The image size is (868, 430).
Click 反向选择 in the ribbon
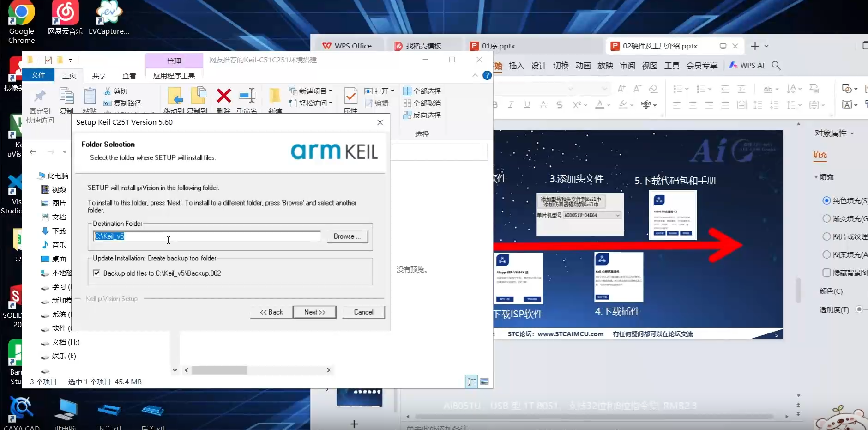(x=422, y=115)
